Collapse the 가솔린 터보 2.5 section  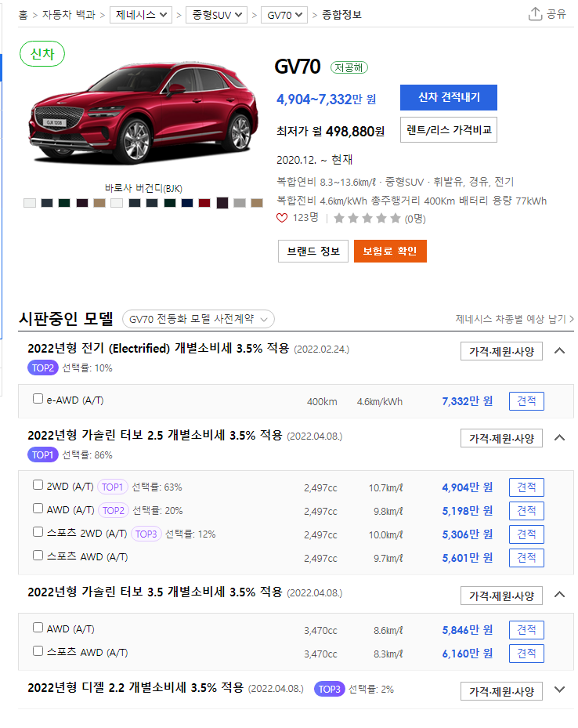pyautogui.click(x=559, y=438)
